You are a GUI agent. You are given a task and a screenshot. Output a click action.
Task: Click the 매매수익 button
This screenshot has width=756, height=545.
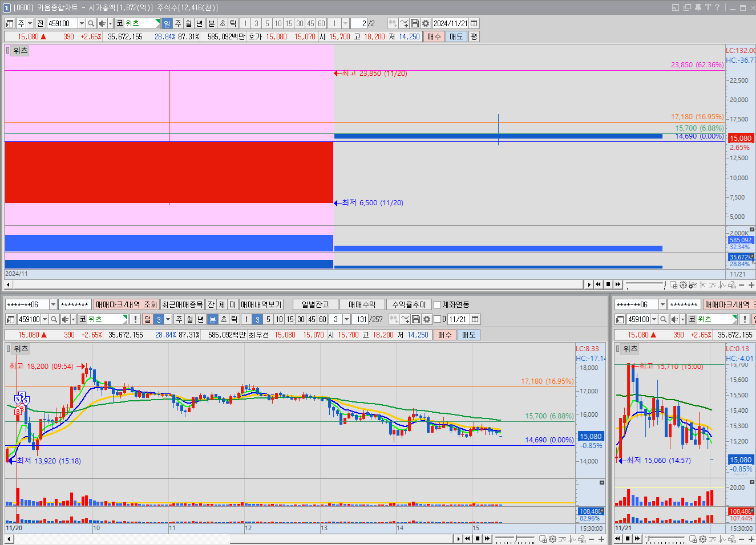(x=362, y=304)
